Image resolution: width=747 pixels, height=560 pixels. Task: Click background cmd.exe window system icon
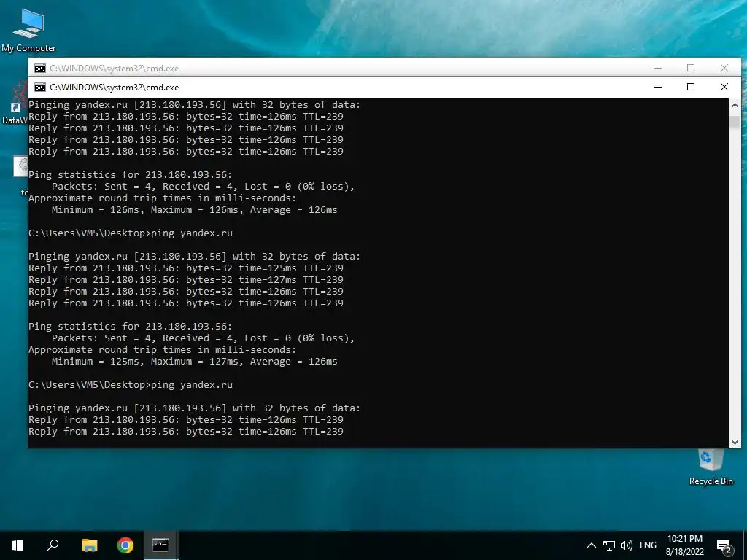(x=40, y=69)
